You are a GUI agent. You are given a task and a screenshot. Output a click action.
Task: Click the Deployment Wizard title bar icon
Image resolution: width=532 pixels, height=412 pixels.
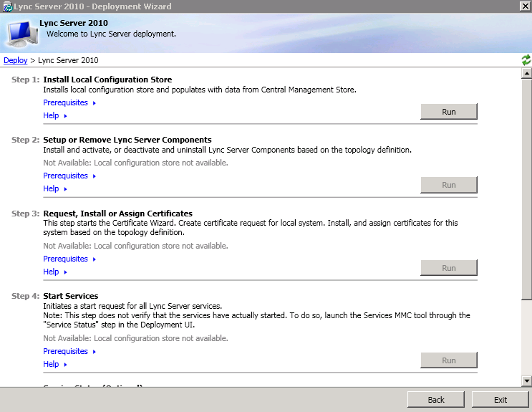[7, 6]
